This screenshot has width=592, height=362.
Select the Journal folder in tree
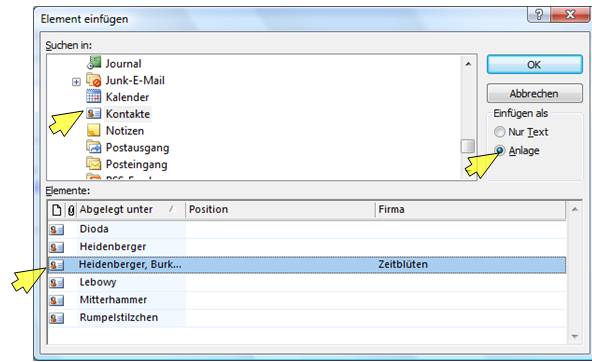tap(123, 63)
